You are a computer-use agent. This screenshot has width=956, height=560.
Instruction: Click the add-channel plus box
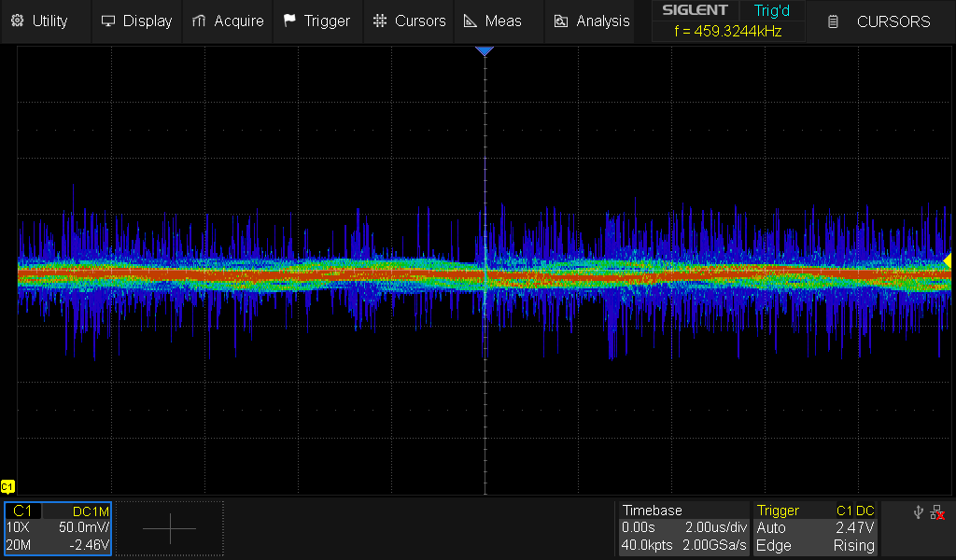[x=170, y=528]
